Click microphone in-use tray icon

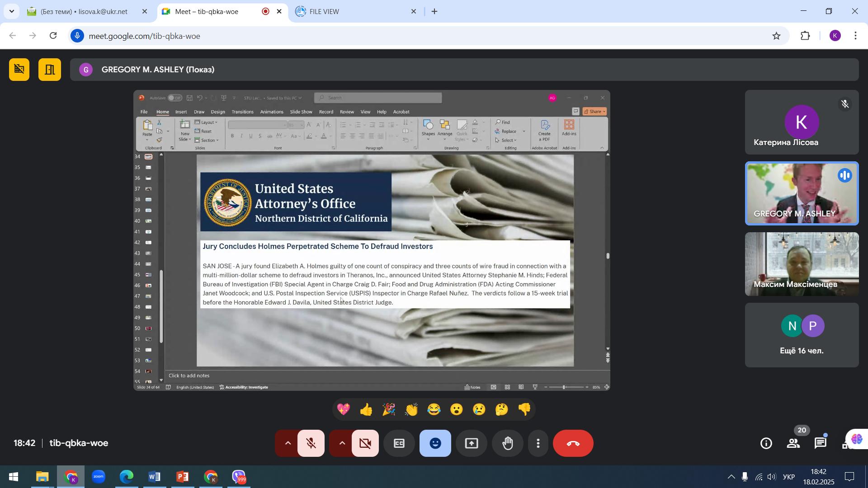pos(745,477)
